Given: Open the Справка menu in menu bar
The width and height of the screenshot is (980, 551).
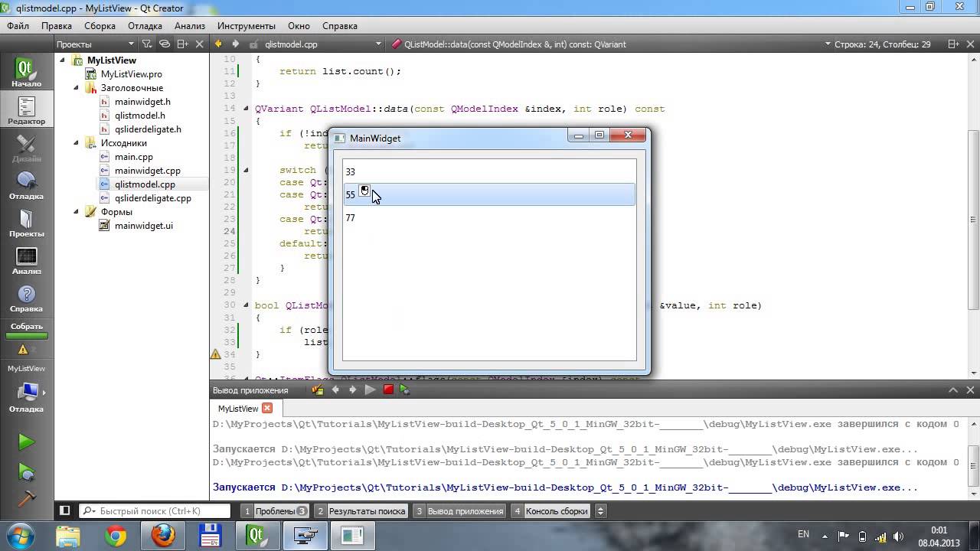Looking at the screenshot, I should (x=339, y=26).
